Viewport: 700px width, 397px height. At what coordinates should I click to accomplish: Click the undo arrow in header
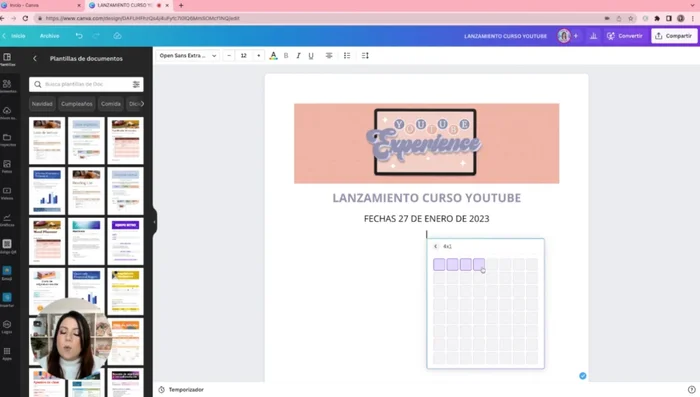79,36
